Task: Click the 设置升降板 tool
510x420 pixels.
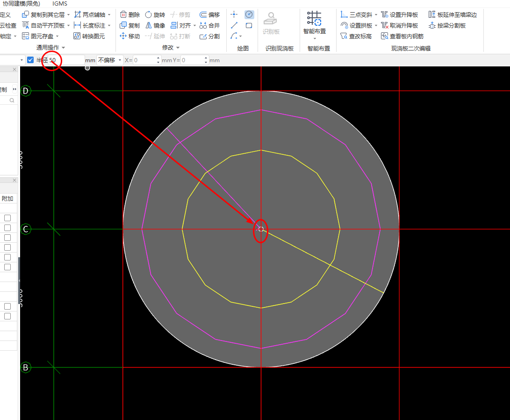Action: 399,14
